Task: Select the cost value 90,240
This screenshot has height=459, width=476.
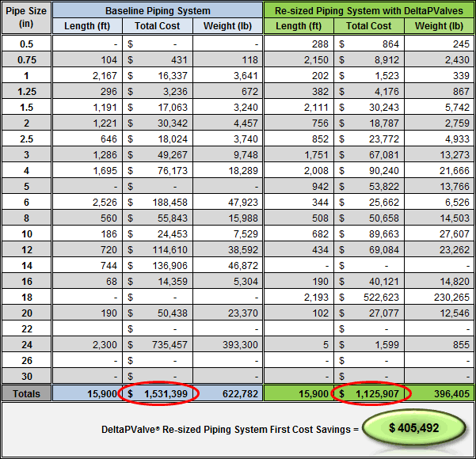Action: pos(384,170)
